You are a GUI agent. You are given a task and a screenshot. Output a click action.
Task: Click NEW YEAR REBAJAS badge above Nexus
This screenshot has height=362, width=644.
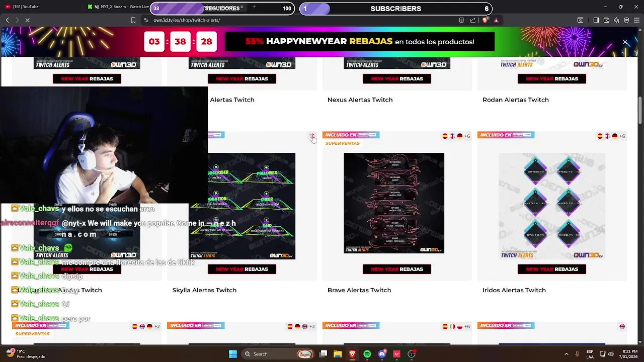(x=397, y=78)
